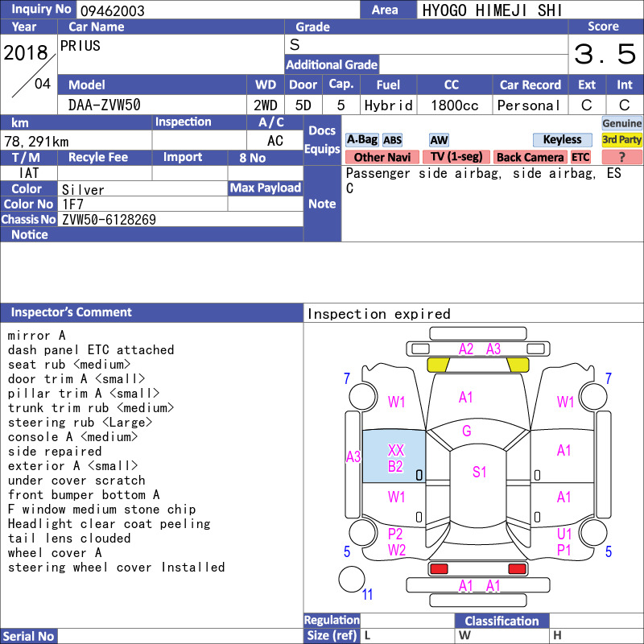The width and height of the screenshot is (644, 644).
Task: Click the engine size 1800cc
Action: coord(454,105)
